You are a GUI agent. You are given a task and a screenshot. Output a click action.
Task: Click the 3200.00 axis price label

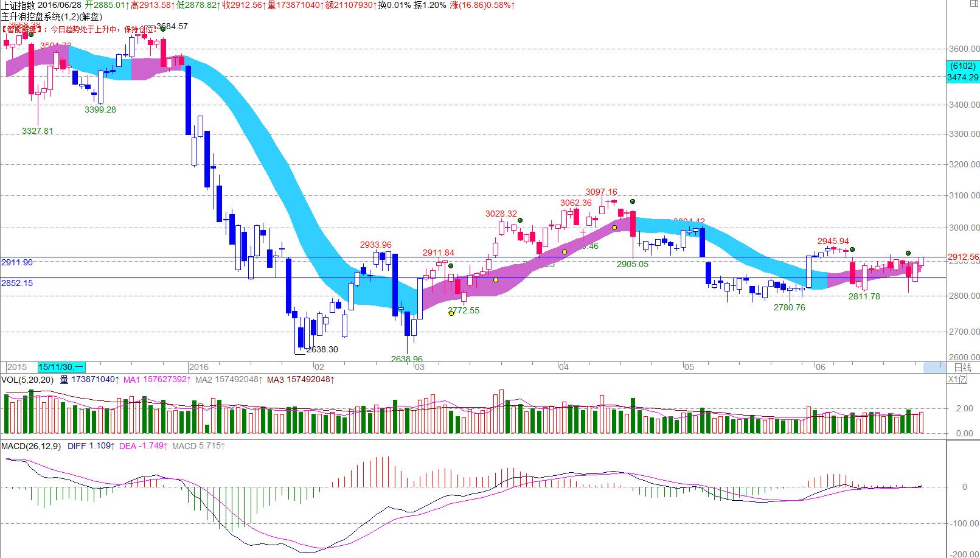(964, 164)
